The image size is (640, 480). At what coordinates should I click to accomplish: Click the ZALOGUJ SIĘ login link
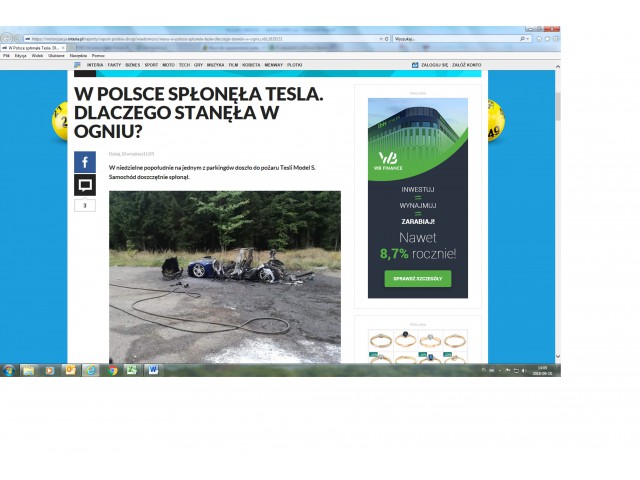pos(432,64)
